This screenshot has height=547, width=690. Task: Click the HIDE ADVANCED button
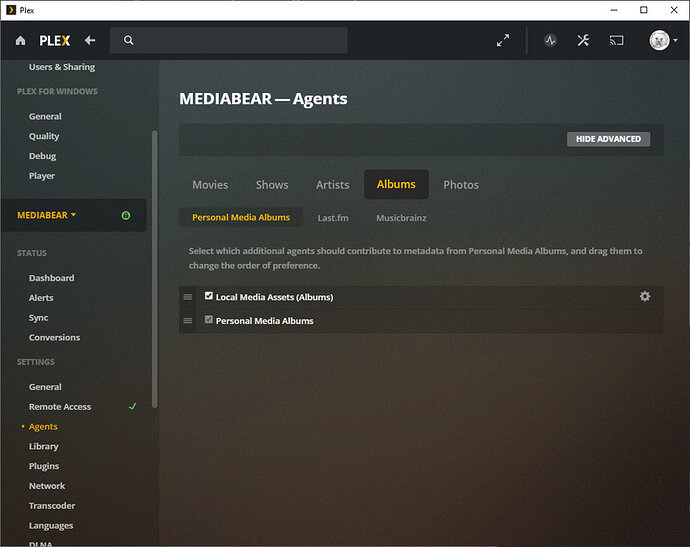tap(608, 139)
